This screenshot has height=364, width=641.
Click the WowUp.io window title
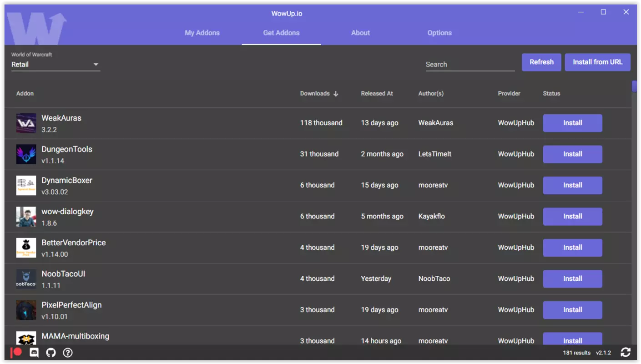287,14
